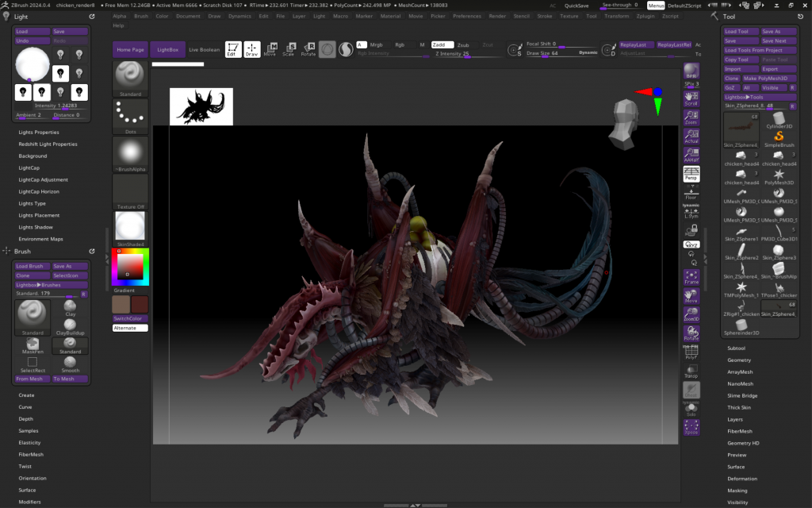Viewport: 812px width, 508px height.
Task: Open the Render menu
Action: pos(497,16)
